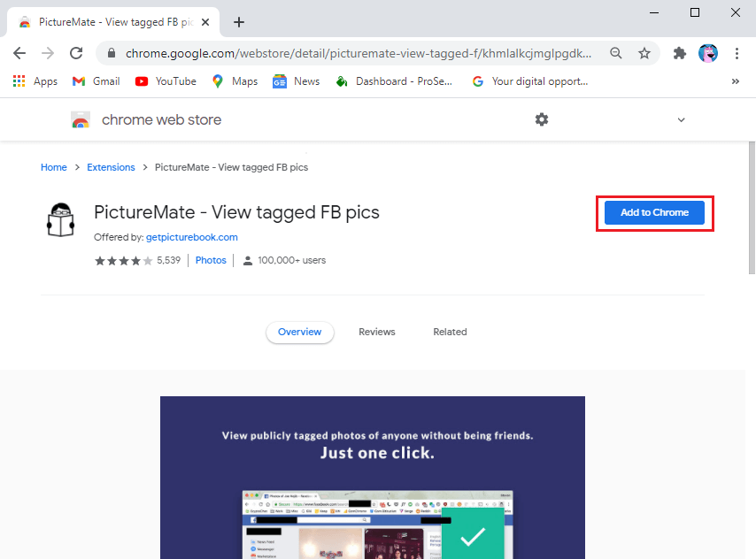
Task: Click the extensions puzzle icon
Action: [679, 53]
